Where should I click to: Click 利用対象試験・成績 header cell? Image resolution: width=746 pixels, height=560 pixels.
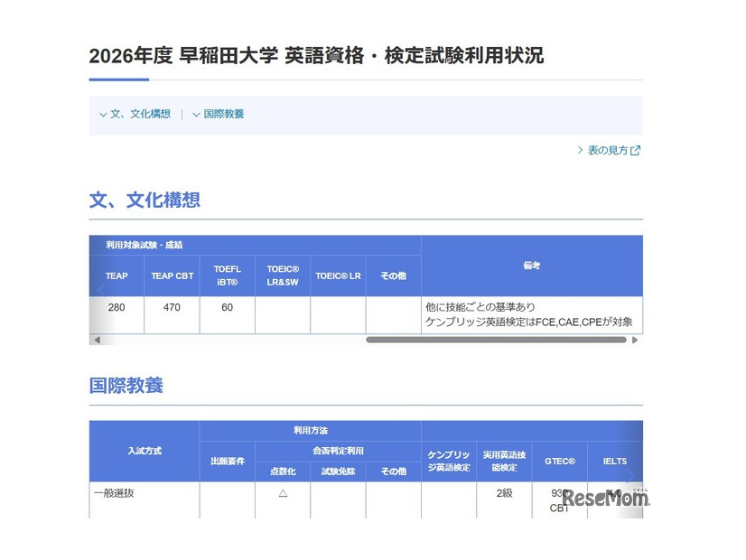click(255, 246)
